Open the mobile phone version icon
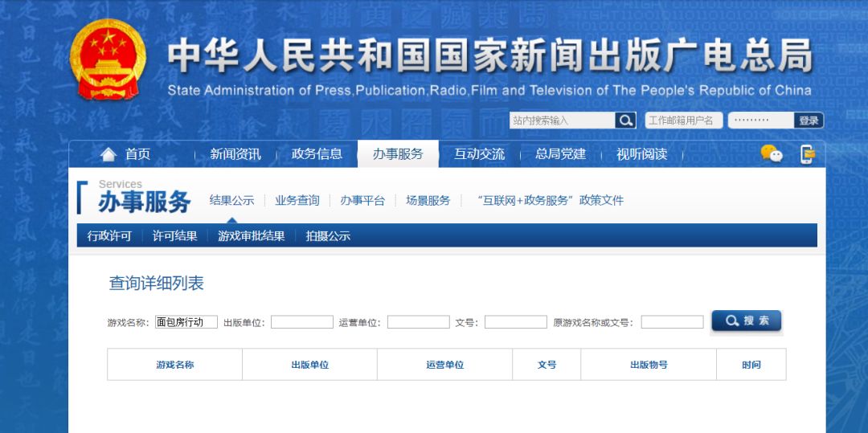The image size is (868, 433). tap(808, 154)
